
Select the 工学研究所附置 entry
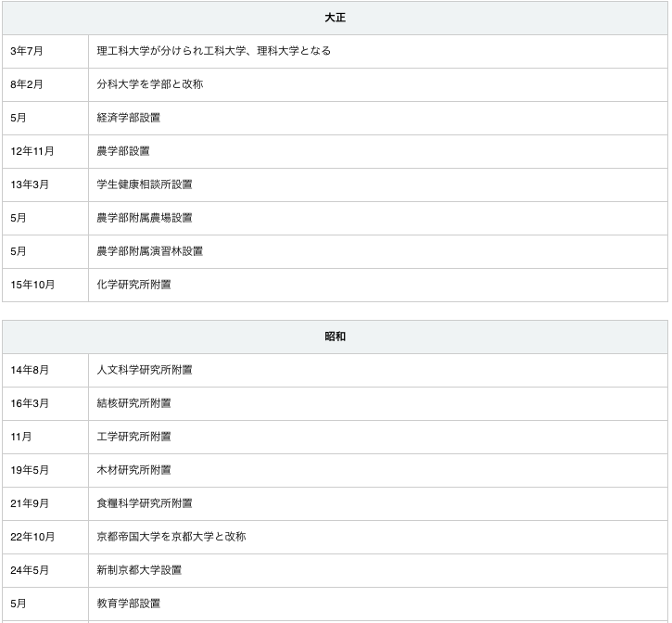[x=378, y=437]
